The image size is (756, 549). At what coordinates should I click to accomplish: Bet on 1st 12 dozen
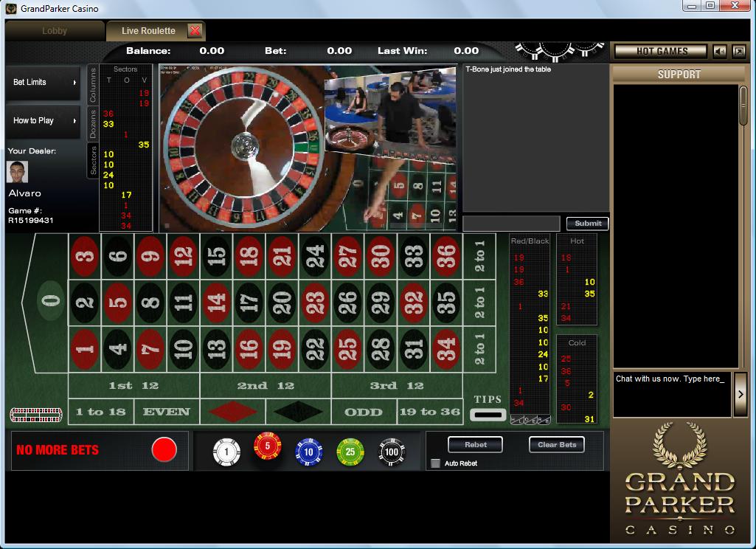pos(133,385)
